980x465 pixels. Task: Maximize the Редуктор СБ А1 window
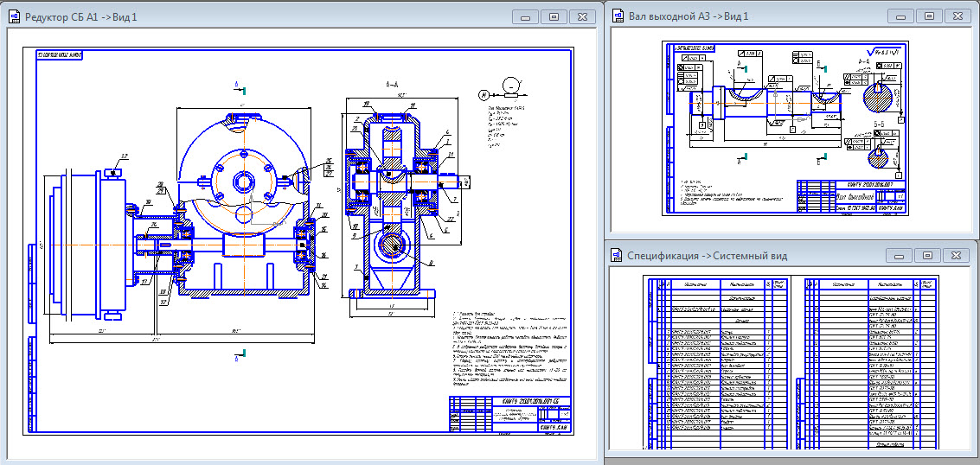pos(554,17)
